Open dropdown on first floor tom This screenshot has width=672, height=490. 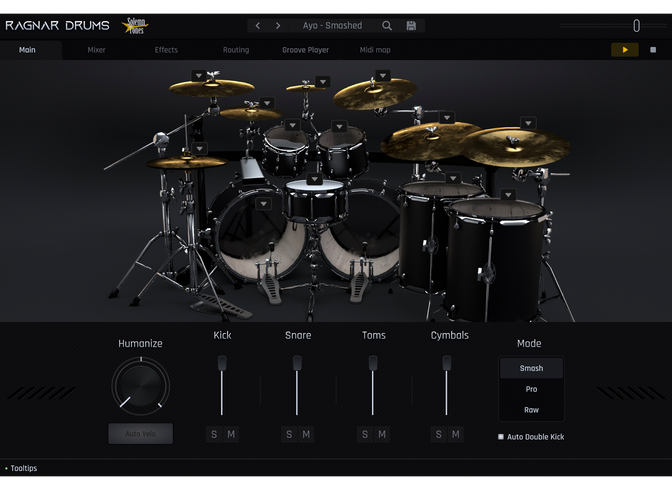coord(453,178)
